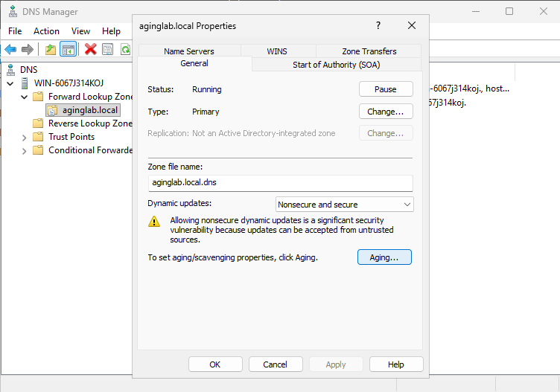This screenshot has width=560, height=392.
Task: Select the Trust Points tree item
Action: 71,137
